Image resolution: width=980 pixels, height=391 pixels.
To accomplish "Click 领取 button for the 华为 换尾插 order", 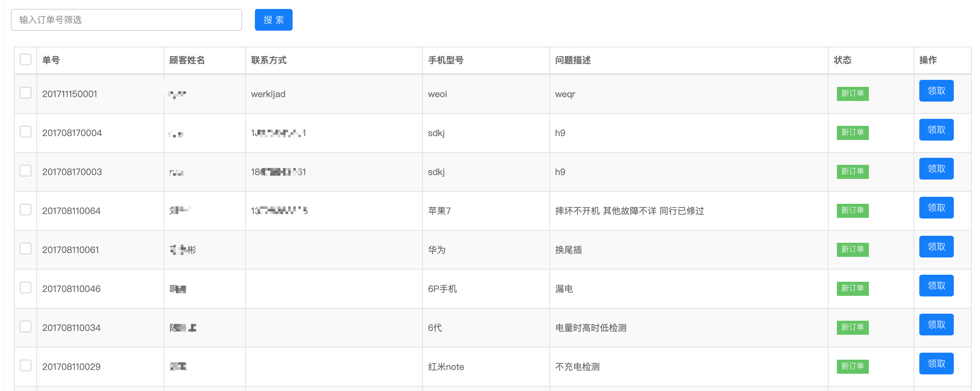I will point(936,247).
